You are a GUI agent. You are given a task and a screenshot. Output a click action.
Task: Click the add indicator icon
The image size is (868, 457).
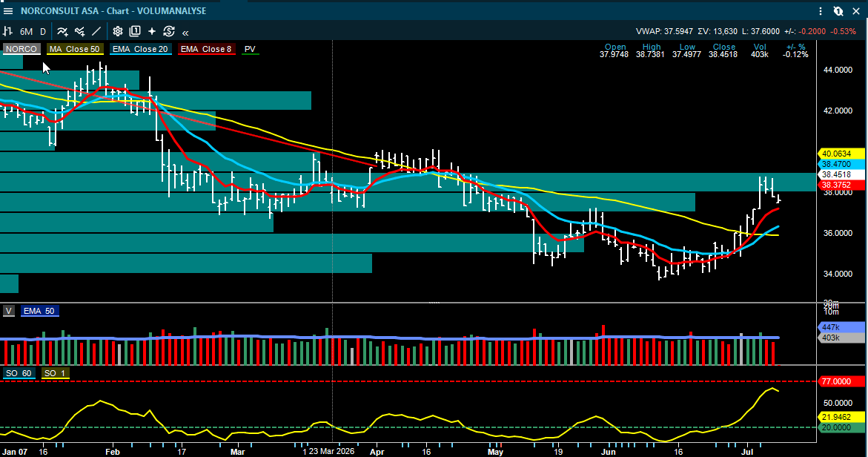62,32
